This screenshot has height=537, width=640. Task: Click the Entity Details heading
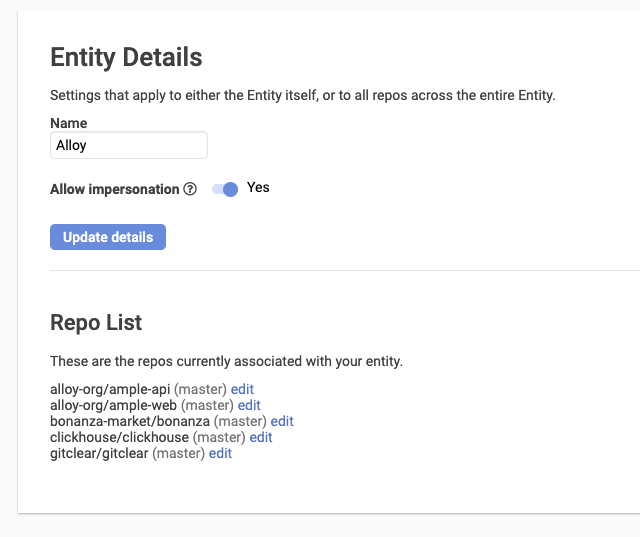pyautogui.click(x=126, y=57)
